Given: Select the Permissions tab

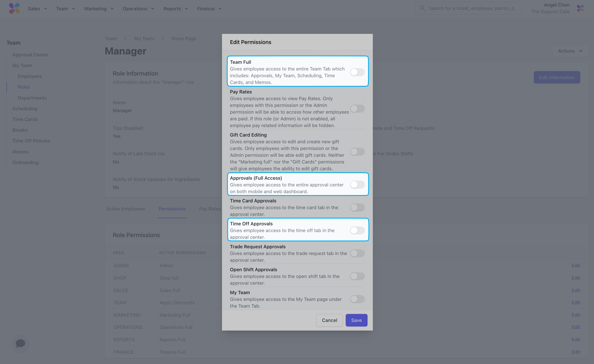Looking at the screenshot, I should (172, 209).
